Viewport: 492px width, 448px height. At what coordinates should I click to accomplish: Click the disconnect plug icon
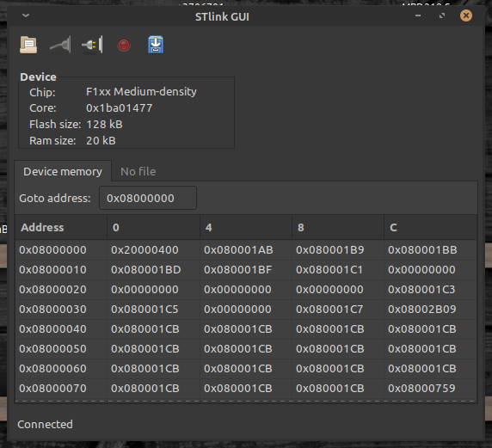click(92, 45)
